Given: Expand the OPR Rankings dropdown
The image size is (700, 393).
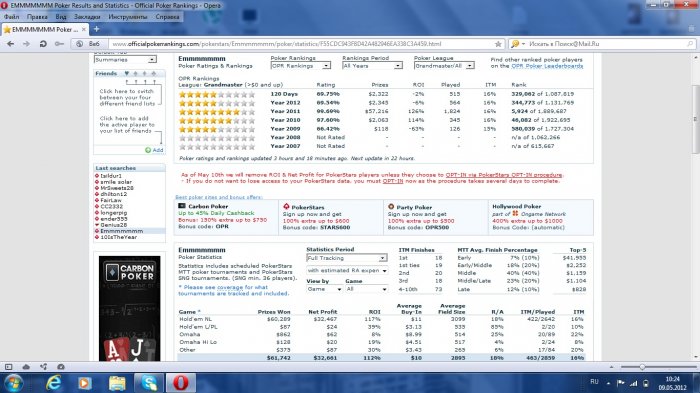Looking at the screenshot, I should [300, 66].
